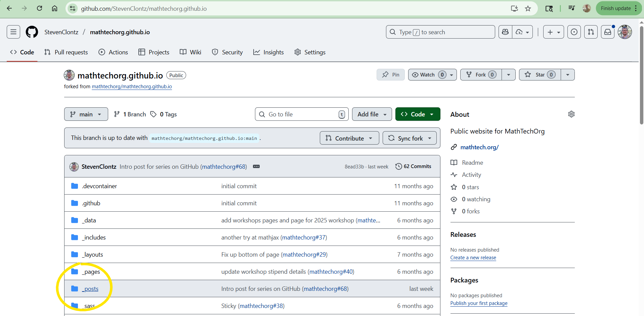Switch to the Actions tab
Screen dimensions: 644x316
pyautogui.click(x=113, y=52)
